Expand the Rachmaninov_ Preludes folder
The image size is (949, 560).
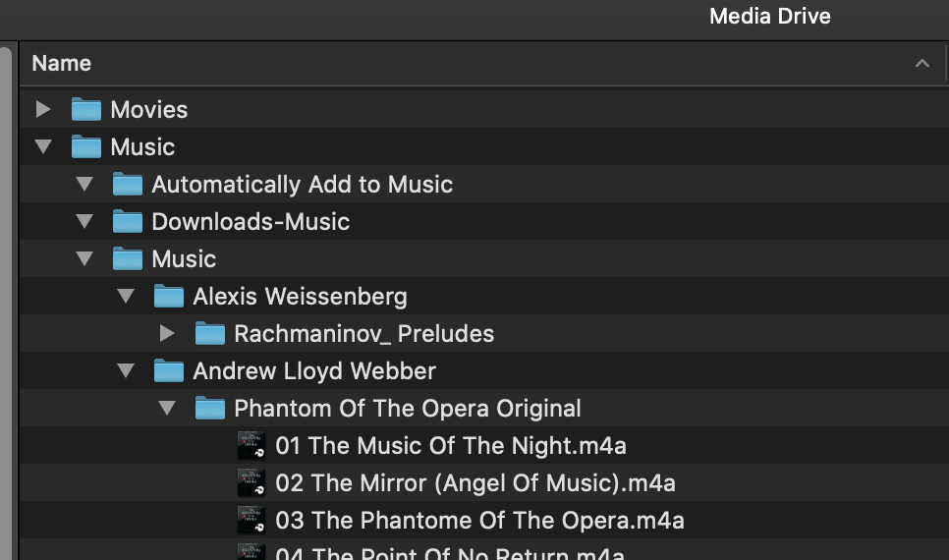pos(167,334)
